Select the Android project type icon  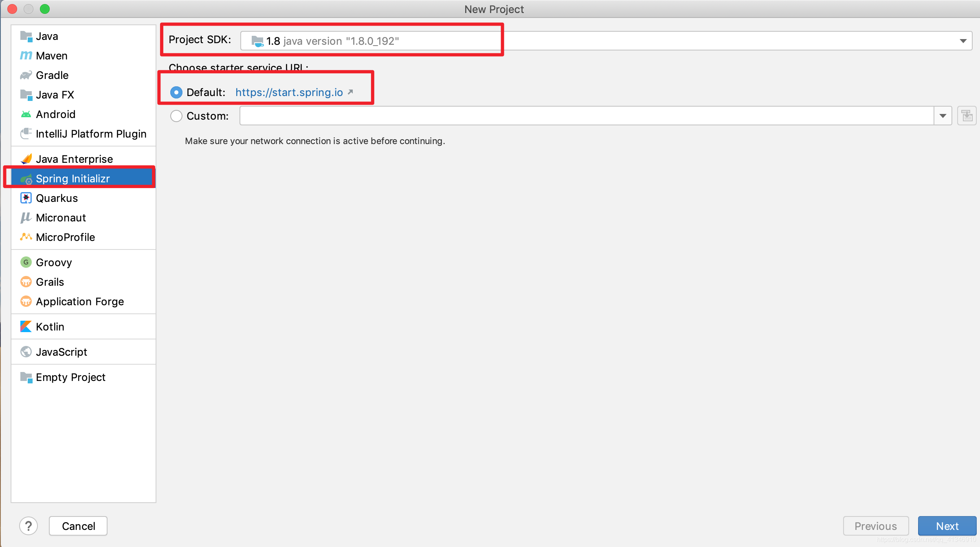click(26, 113)
